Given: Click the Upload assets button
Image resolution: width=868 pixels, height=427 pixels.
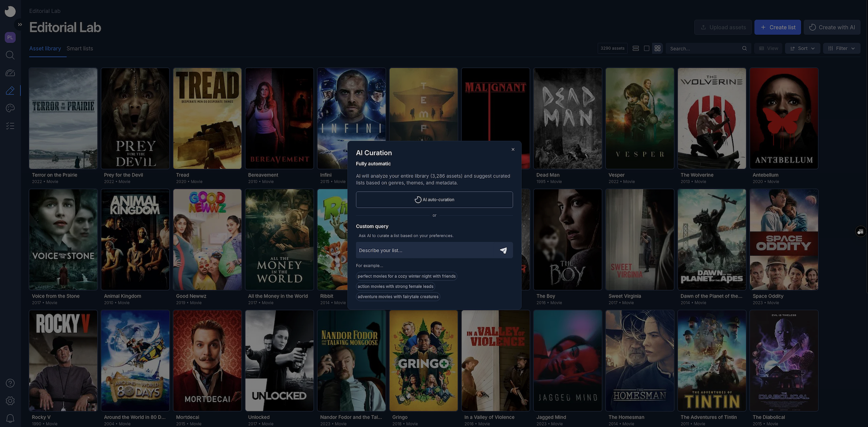Looking at the screenshot, I should (x=723, y=27).
